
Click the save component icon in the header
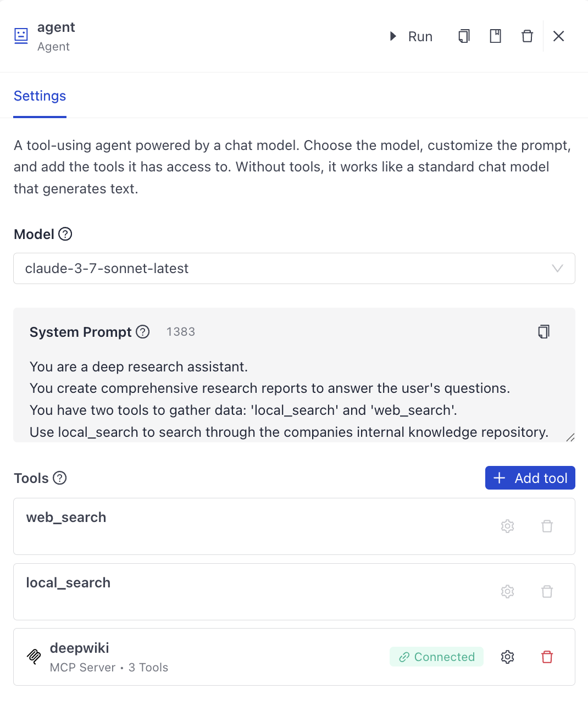click(x=495, y=36)
